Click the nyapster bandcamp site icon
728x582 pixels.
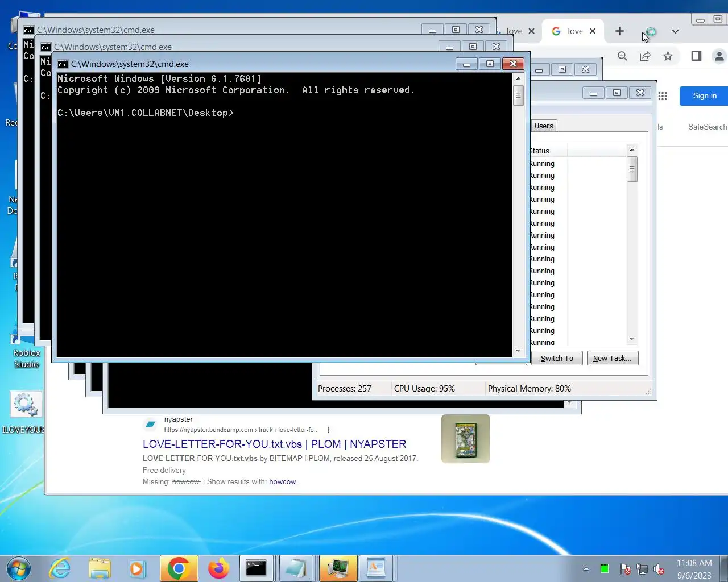pos(151,424)
